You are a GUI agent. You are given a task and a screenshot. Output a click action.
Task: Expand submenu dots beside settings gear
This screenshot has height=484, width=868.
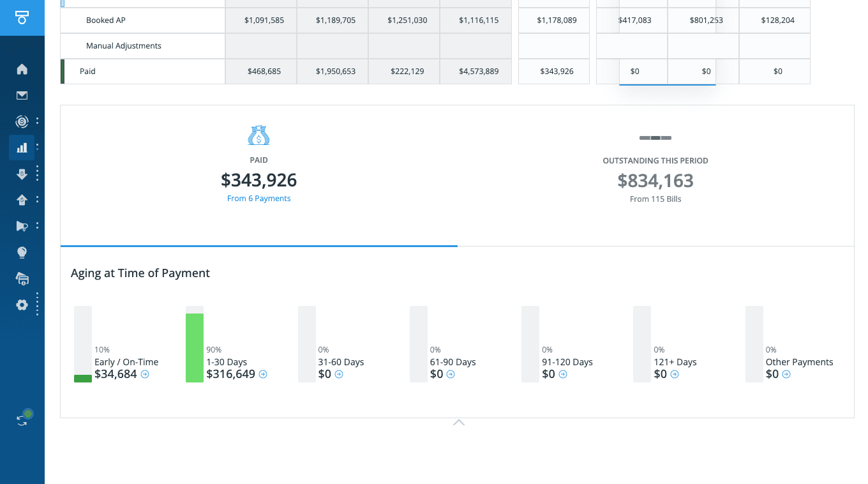pos(38,304)
